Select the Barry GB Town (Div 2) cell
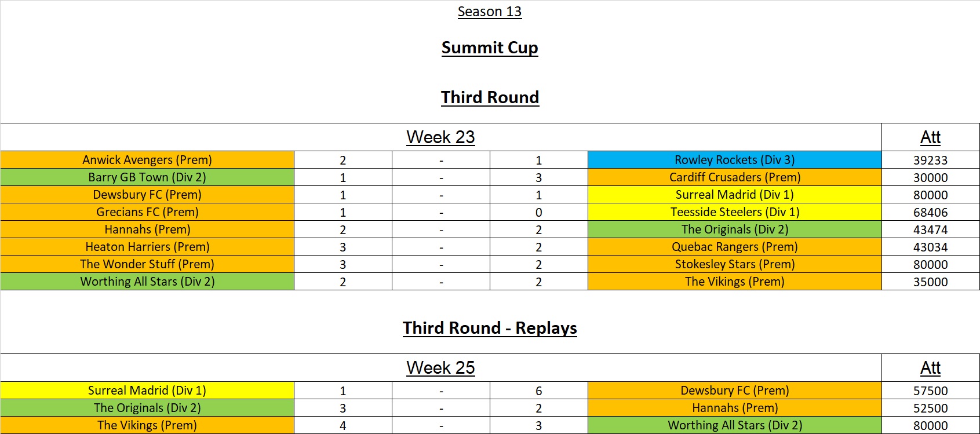The image size is (980, 434). click(147, 177)
